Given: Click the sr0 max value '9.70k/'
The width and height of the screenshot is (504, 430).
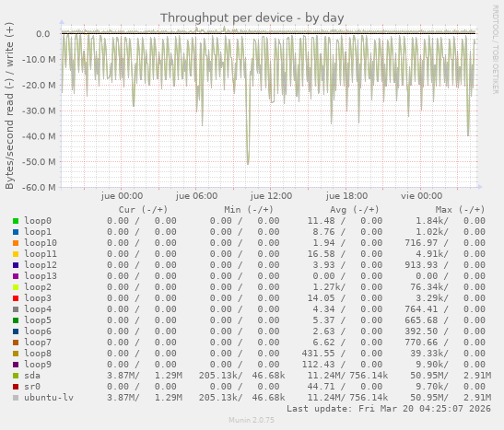Looking at the screenshot, I should pyautogui.click(x=432, y=387).
